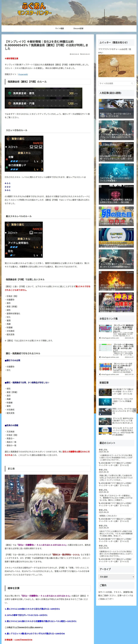The height and width of the screenshot is (644, 138).
Task: Open new article 9月の第3弾アプデで護石ガチャ
Action: tap(116, 392)
